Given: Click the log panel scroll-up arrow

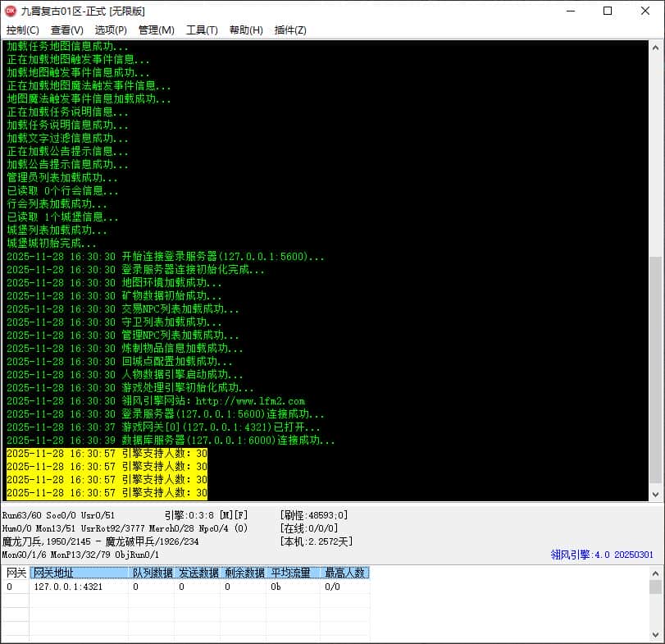Looking at the screenshot, I should pos(655,48).
